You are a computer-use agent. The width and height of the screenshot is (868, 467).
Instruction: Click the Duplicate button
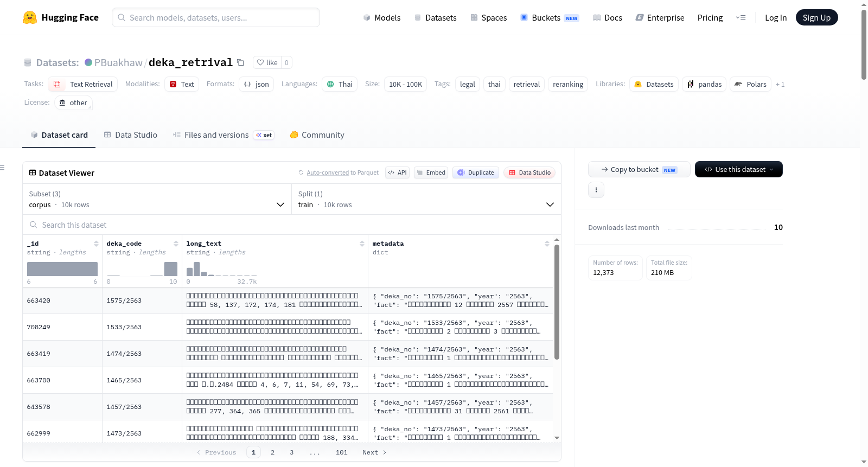(x=475, y=172)
